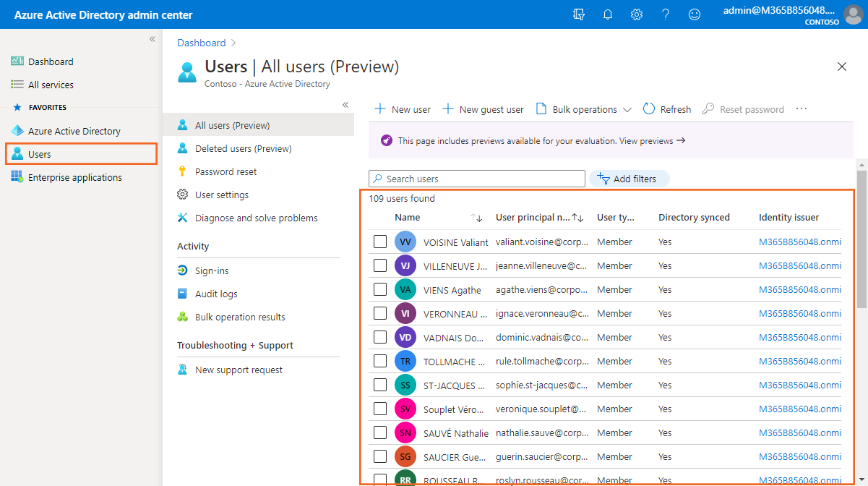Collapse the left favorites sidebar
Viewport: 868px width, 486px height.
coord(152,39)
